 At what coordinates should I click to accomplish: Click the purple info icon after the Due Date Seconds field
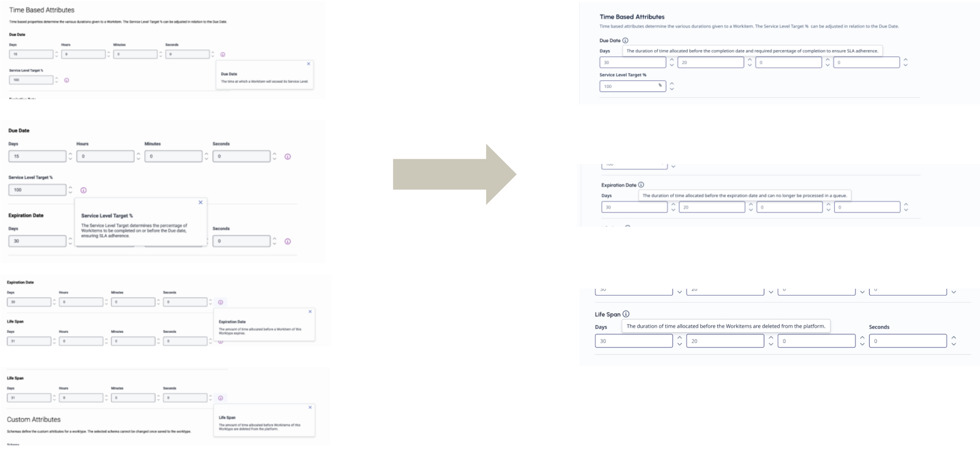click(x=288, y=157)
